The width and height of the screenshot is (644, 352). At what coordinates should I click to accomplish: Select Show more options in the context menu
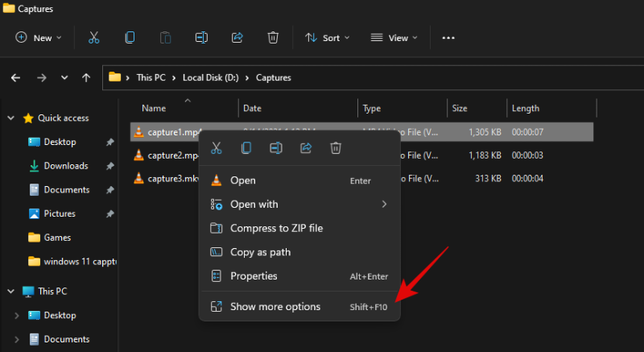275,306
